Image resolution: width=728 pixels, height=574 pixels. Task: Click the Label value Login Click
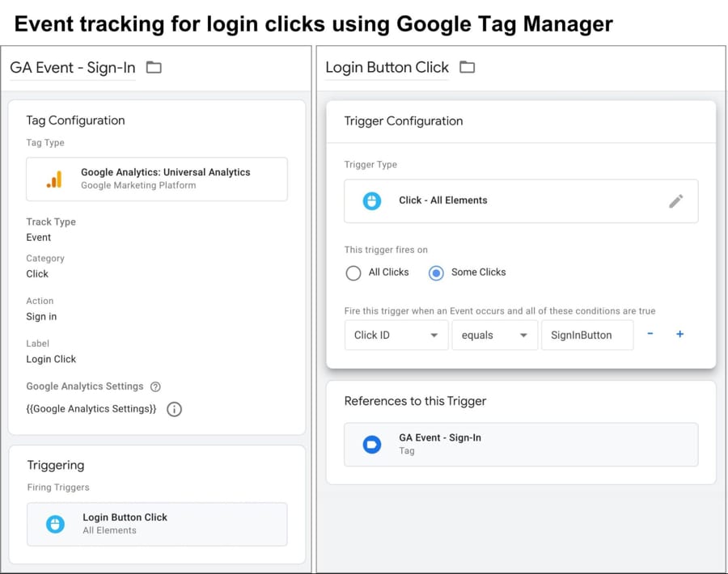(51, 359)
